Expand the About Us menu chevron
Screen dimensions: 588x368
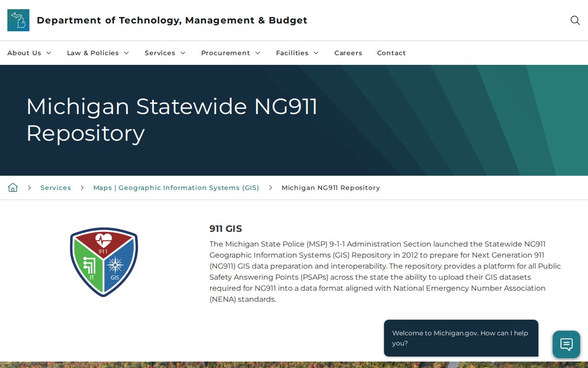49,53
